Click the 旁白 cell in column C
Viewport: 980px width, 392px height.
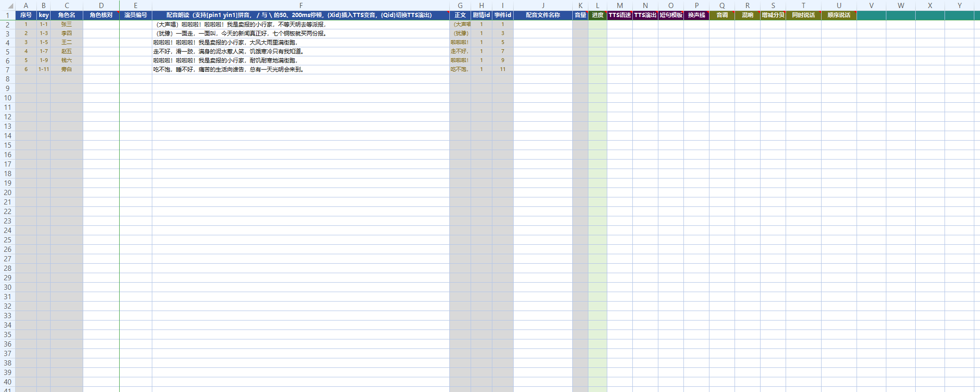coord(67,69)
